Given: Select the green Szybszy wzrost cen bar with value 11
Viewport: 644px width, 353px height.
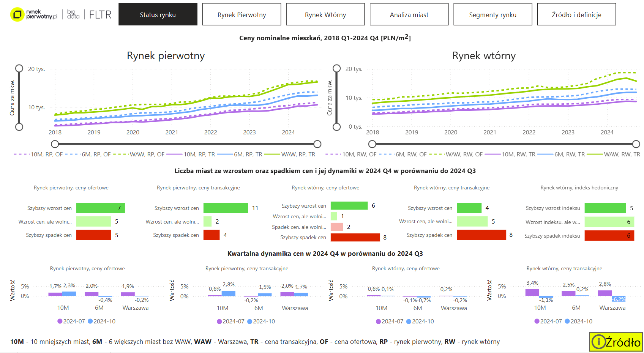Looking at the screenshot, I should click(226, 208).
